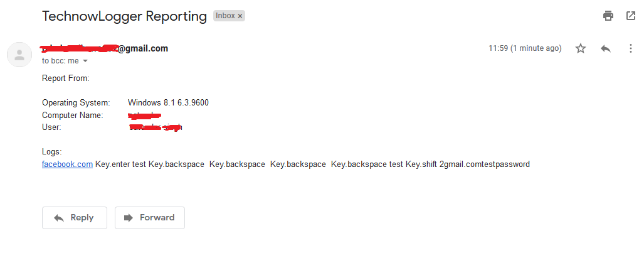Image resolution: width=644 pixels, height=253 pixels.
Task: Click the "to bcc: me" recipient text
Action: pyautogui.click(x=60, y=61)
